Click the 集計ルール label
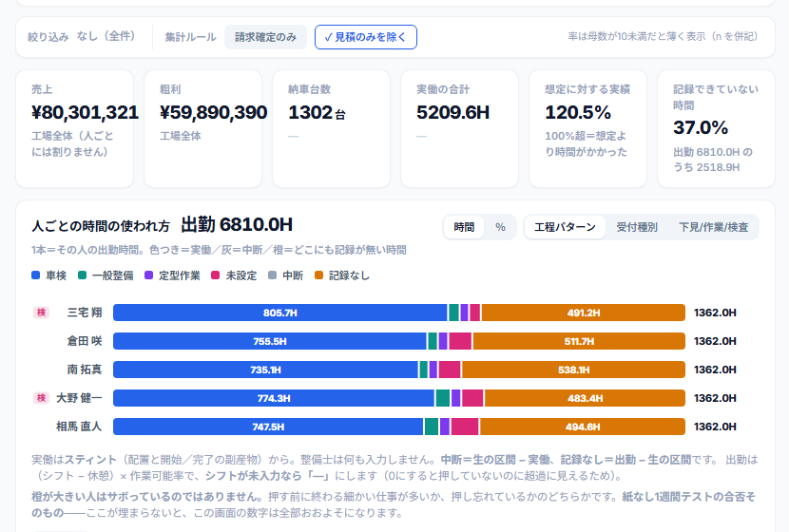Image resolution: width=789 pixels, height=532 pixels. click(x=190, y=37)
